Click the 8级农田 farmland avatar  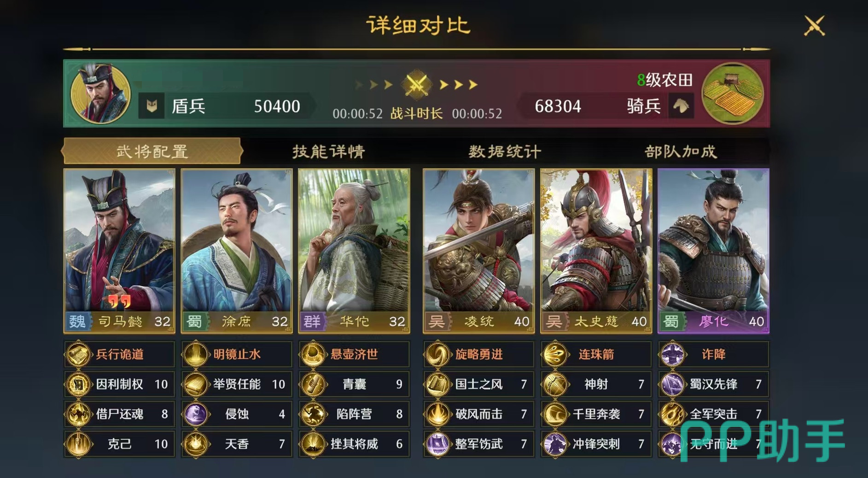(x=733, y=94)
